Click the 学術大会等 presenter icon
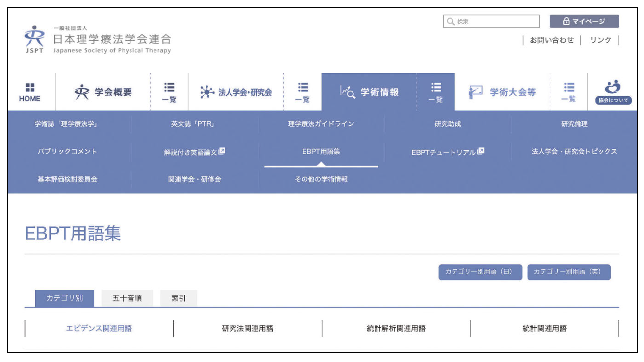644x362 pixels. click(x=475, y=92)
